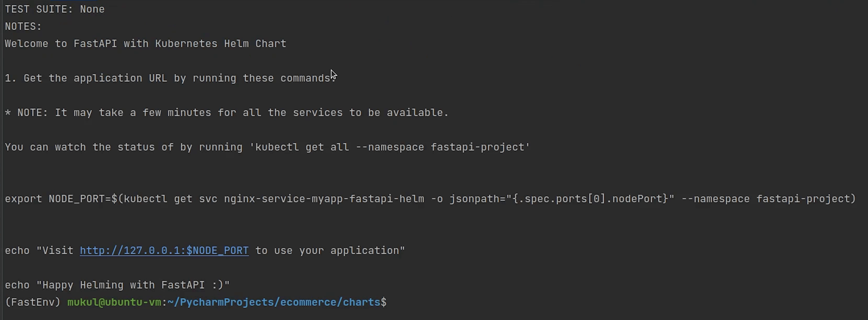The height and width of the screenshot is (320, 868).
Task: Click the "NOTES:" label in the output
Action: point(23,26)
